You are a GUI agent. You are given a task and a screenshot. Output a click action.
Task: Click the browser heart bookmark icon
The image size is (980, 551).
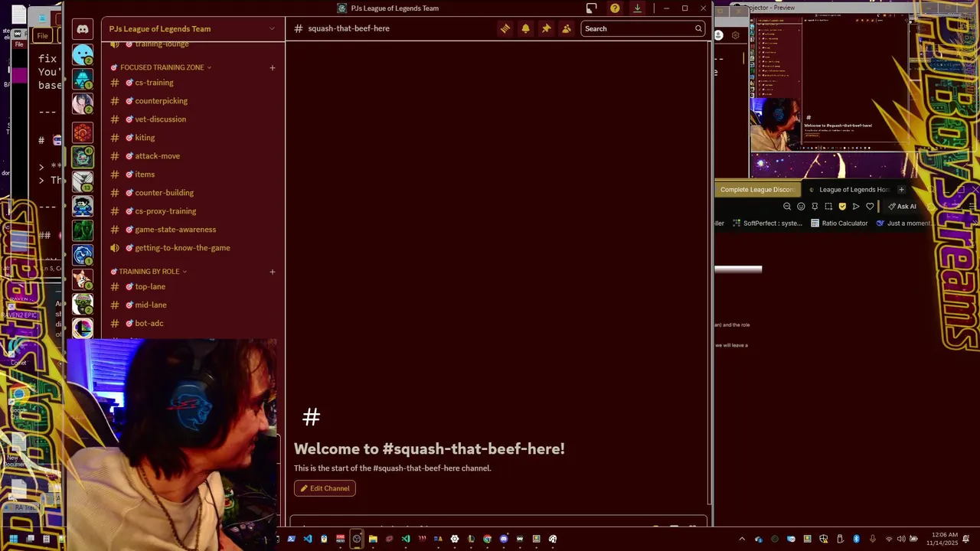[870, 207]
